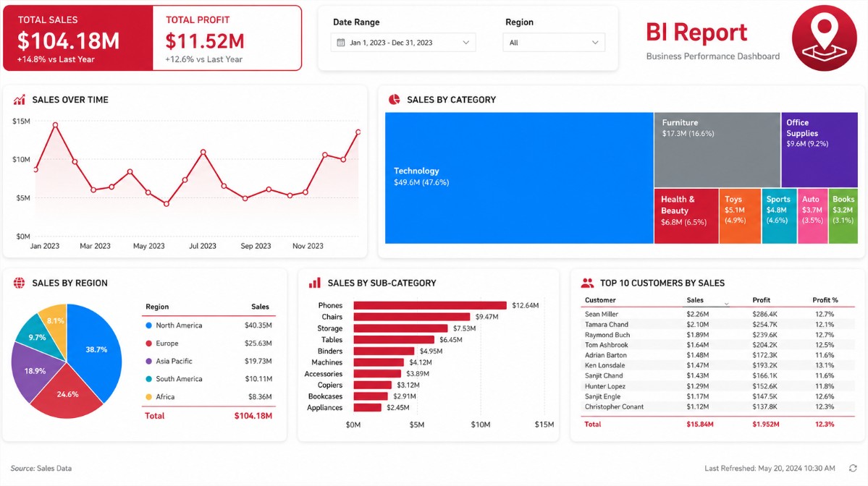Image resolution: width=868 pixels, height=486 pixels.
Task: Click the refresh icon beside Last Refreshed
Action: click(x=853, y=469)
